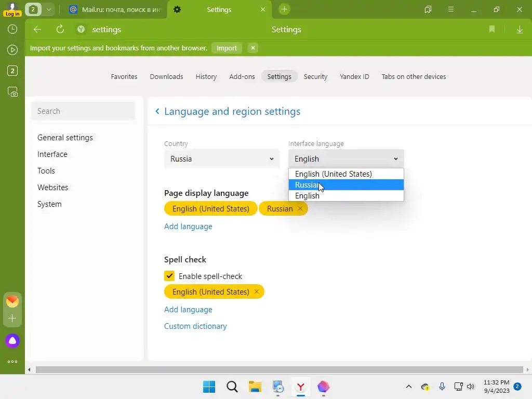Launch the Alice voice assistant icon
This screenshot has width=532, height=399.
(x=12, y=341)
